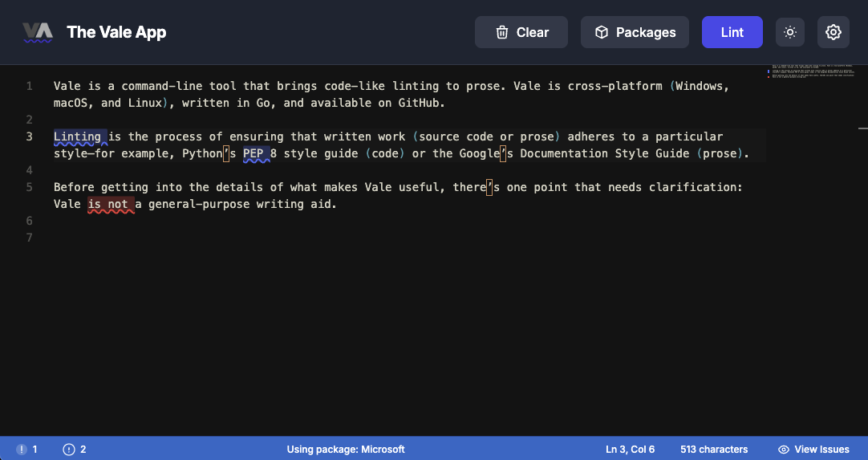Screen dimensions: 868x460
Task: Click the highlighted apostrophe in 'there's'
Action: tap(489, 187)
